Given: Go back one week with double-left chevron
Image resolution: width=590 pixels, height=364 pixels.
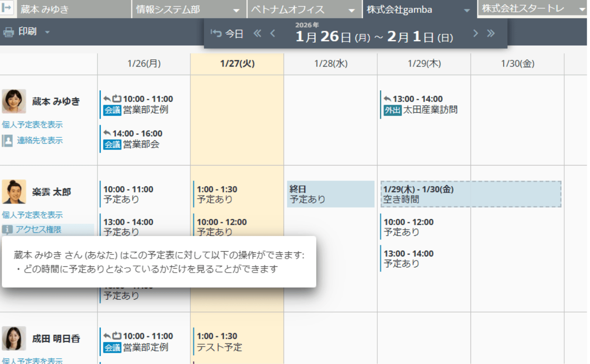Looking at the screenshot, I should 257,34.
